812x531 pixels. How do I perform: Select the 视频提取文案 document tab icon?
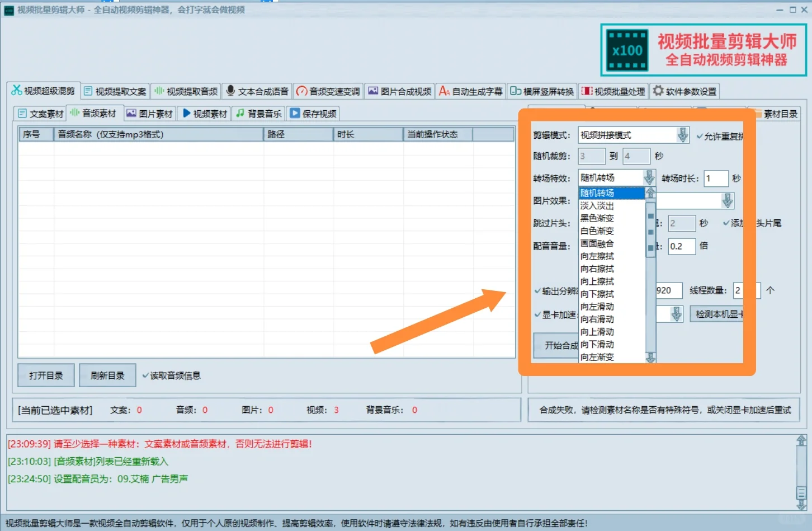[x=88, y=91]
